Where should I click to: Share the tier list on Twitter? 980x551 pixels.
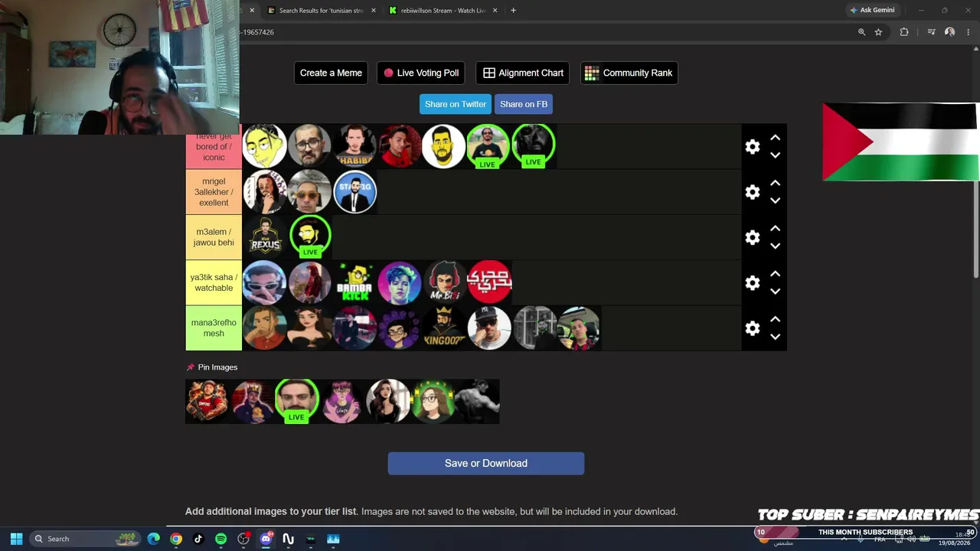click(456, 104)
